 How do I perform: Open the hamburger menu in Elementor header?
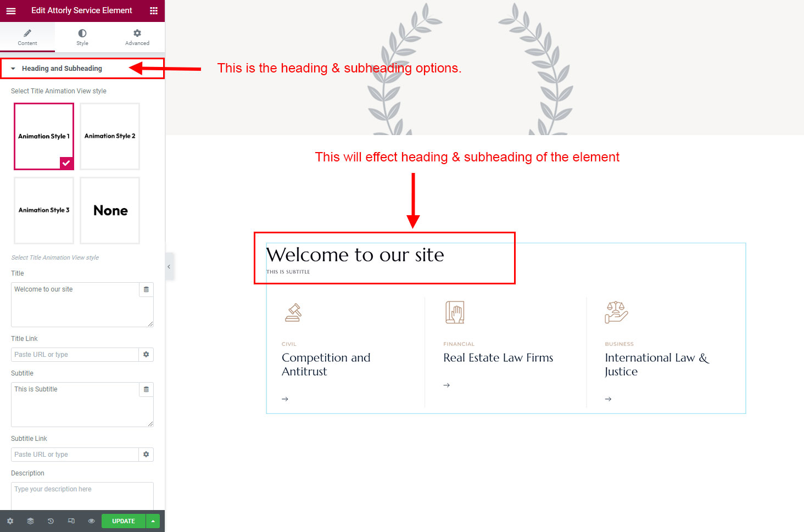point(11,11)
